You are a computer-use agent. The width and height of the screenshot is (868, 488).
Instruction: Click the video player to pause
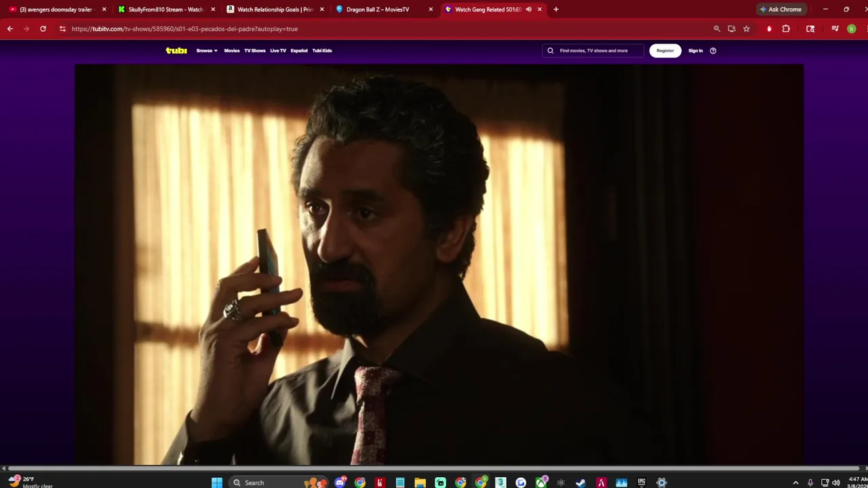coord(439,264)
